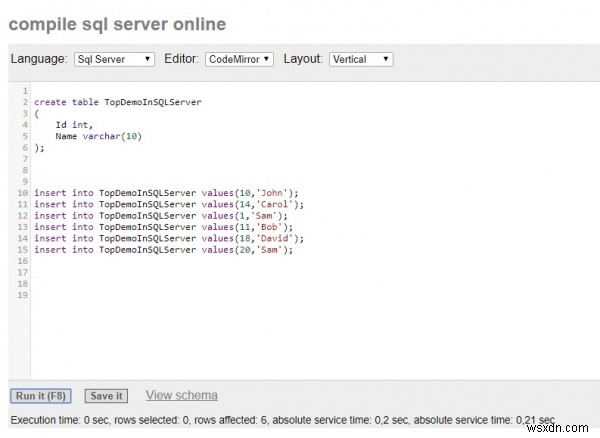This screenshot has width=600, height=438.
Task: Click the insert line with values(18,'David')
Action: 169,238
